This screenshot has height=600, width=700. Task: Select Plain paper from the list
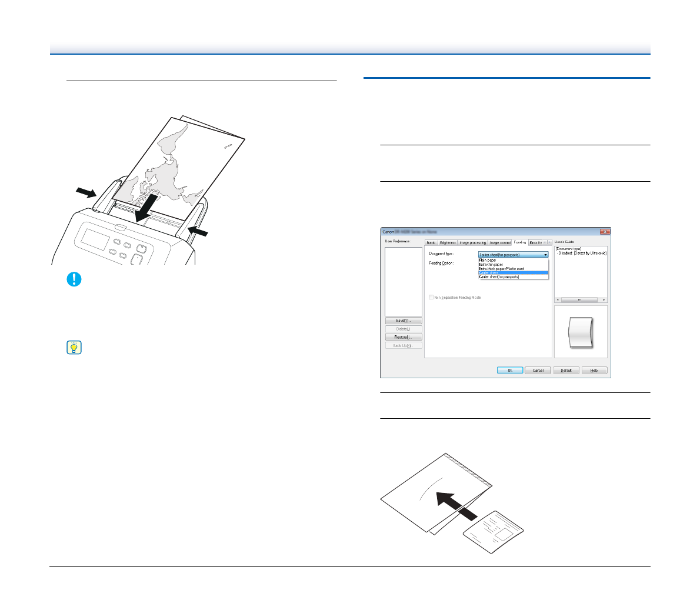(488, 260)
